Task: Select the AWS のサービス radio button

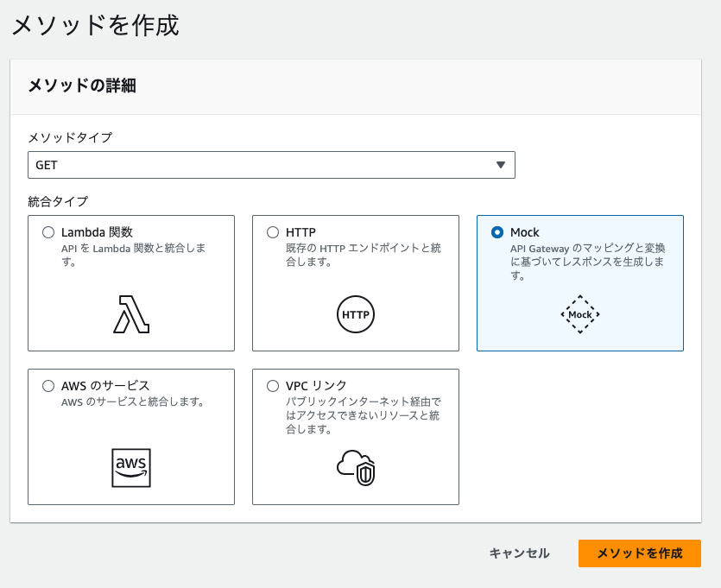Action: coord(48,386)
